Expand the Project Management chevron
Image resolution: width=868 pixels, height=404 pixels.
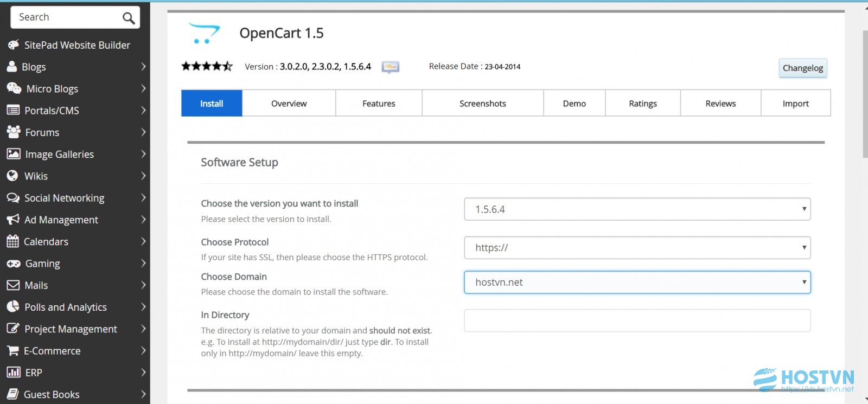tap(143, 329)
